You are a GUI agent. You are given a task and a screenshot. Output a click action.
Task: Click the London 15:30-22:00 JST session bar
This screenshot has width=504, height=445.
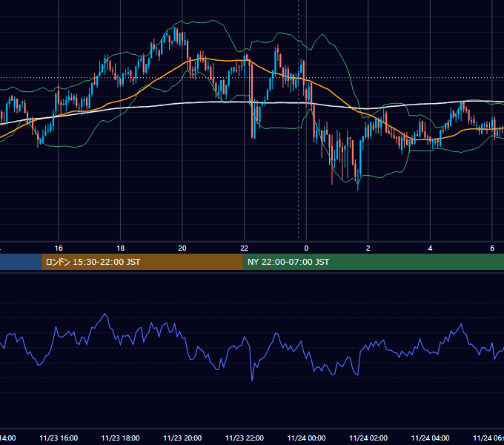pos(142,262)
